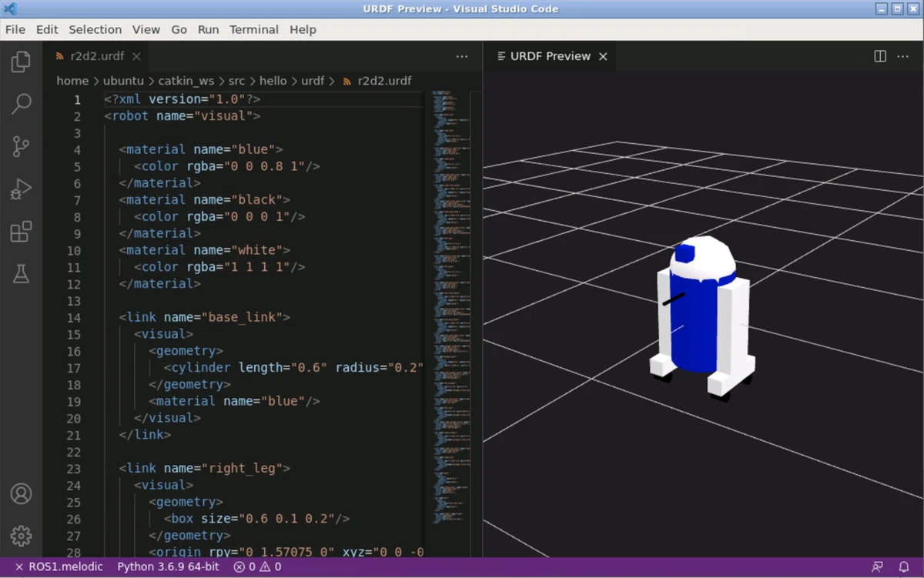Click the VS Code logo in title bar

pyautogui.click(x=11, y=9)
